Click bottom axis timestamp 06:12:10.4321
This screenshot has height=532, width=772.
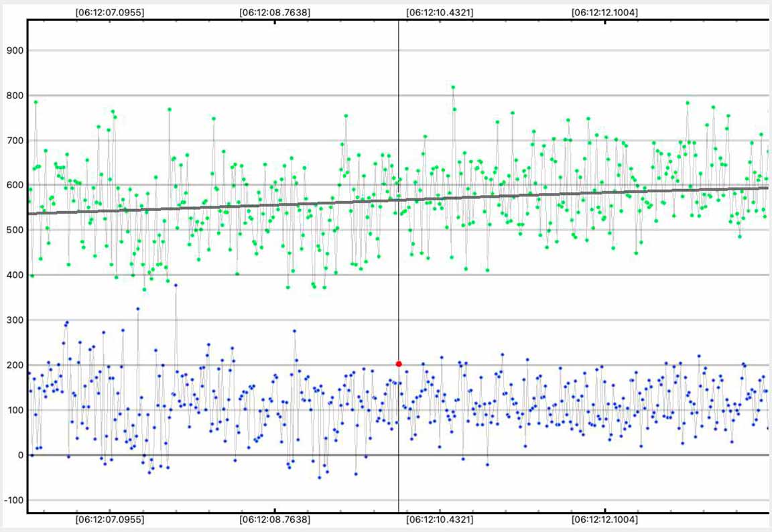pyautogui.click(x=440, y=519)
